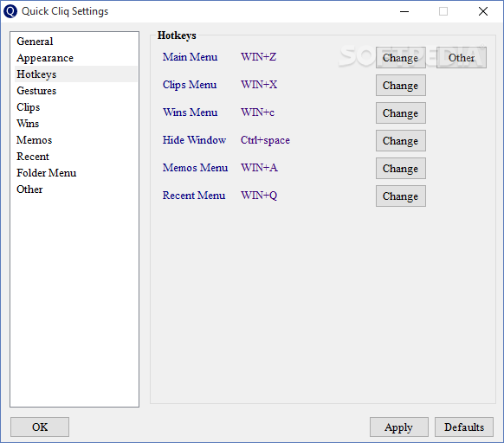Select Memos in the category list
This screenshot has height=443, width=504.
click(x=76, y=140)
